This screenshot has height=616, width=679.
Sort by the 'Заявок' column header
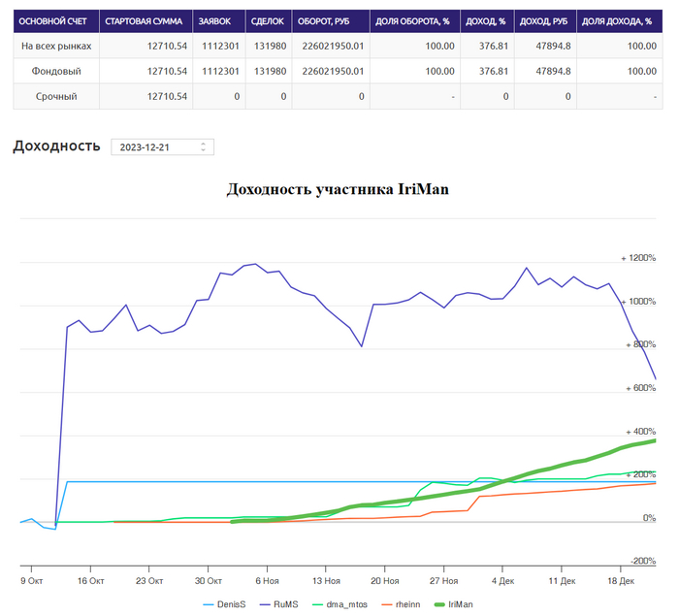[x=214, y=21]
